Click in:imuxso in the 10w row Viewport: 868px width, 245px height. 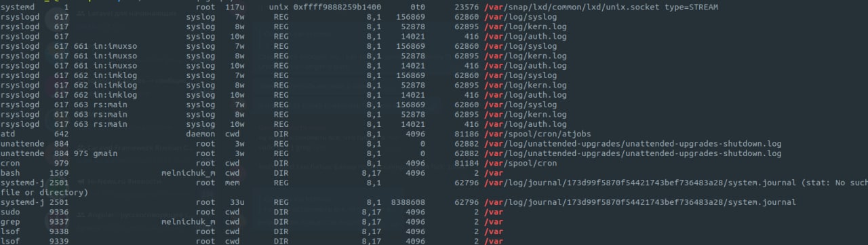coord(115,65)
